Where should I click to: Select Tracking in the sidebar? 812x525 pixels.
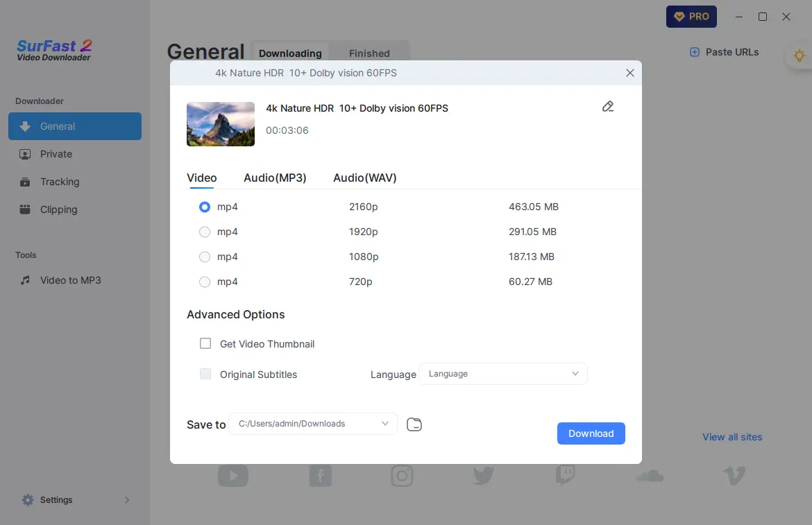[x=74, y=182]
